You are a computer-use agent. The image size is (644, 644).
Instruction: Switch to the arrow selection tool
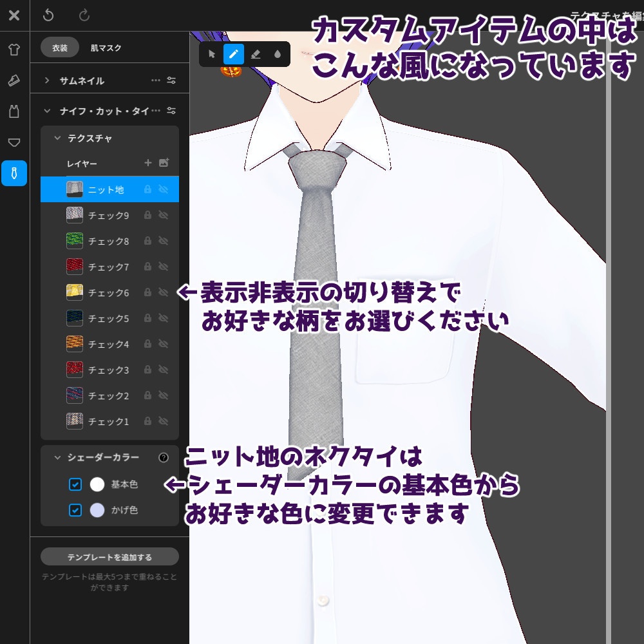tap(212, 54)
